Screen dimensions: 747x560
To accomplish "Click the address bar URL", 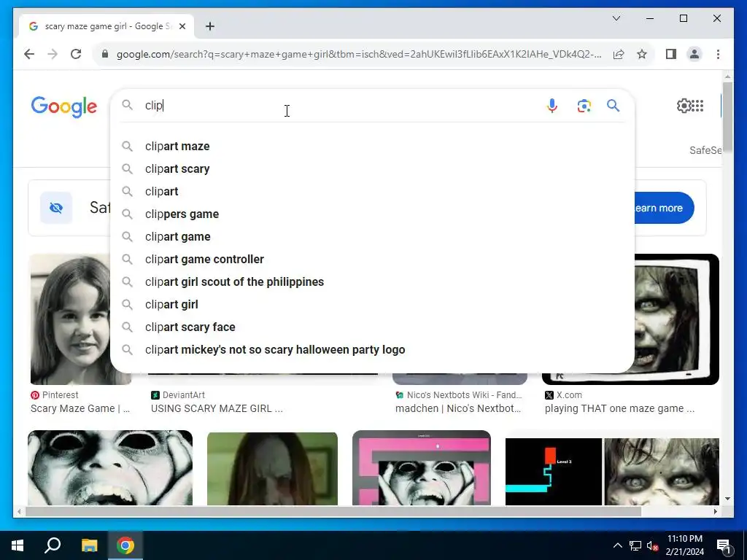I will pos(359,54).
